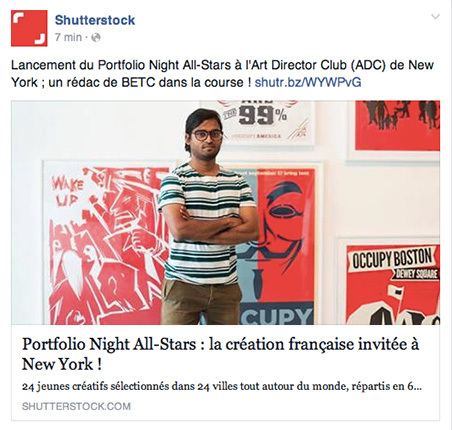Click the man in the striped shirt photo
Image resolution: width=452 pixels, height=430 pixels.
[x=209, y=217]
